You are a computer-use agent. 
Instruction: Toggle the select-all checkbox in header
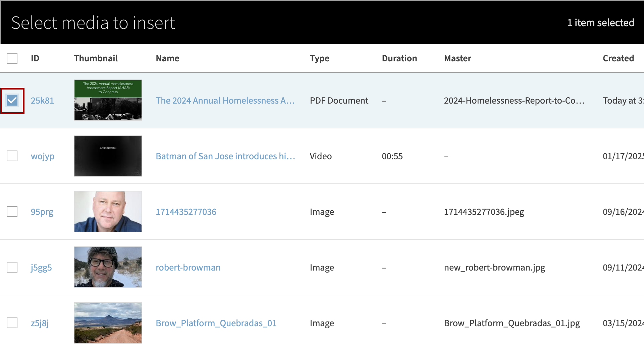click(12, 58)
